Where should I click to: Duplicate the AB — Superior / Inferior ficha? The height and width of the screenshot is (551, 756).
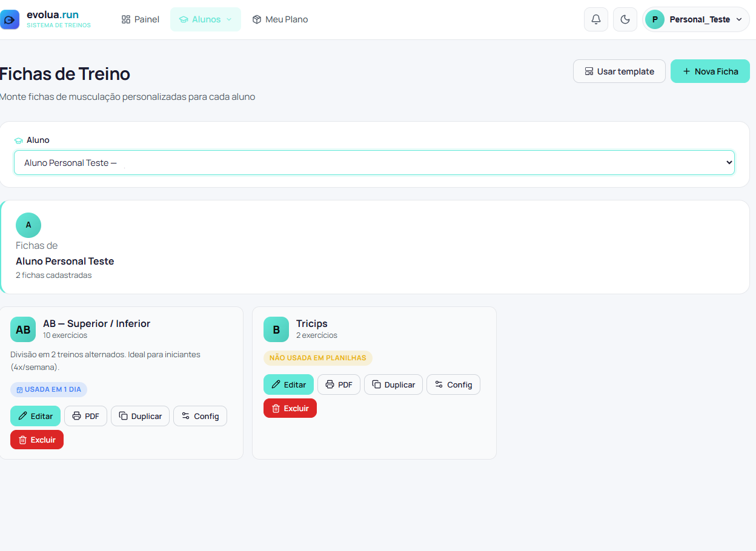(x=140, y=416)
